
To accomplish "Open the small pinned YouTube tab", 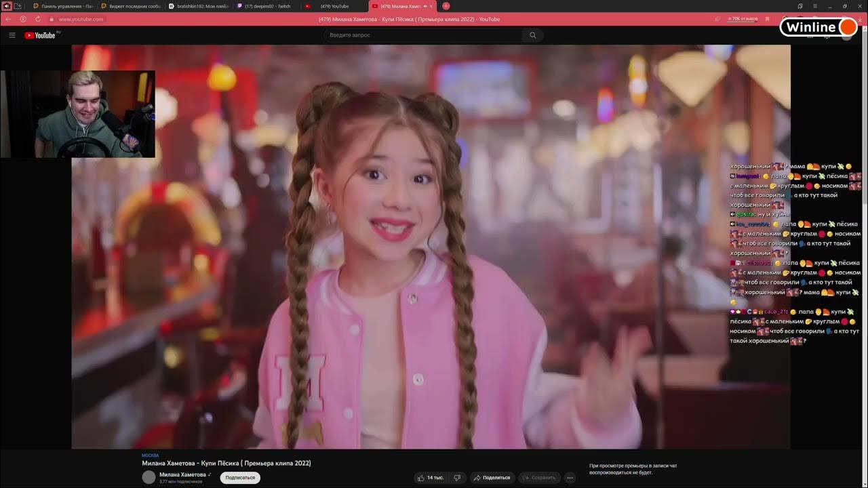I will click(308, 6).
